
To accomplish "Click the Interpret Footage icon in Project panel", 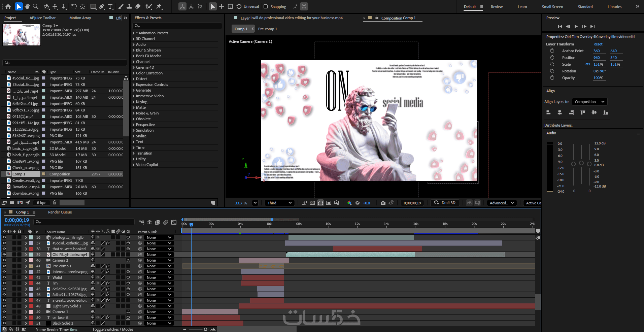I will coord(4,203).
